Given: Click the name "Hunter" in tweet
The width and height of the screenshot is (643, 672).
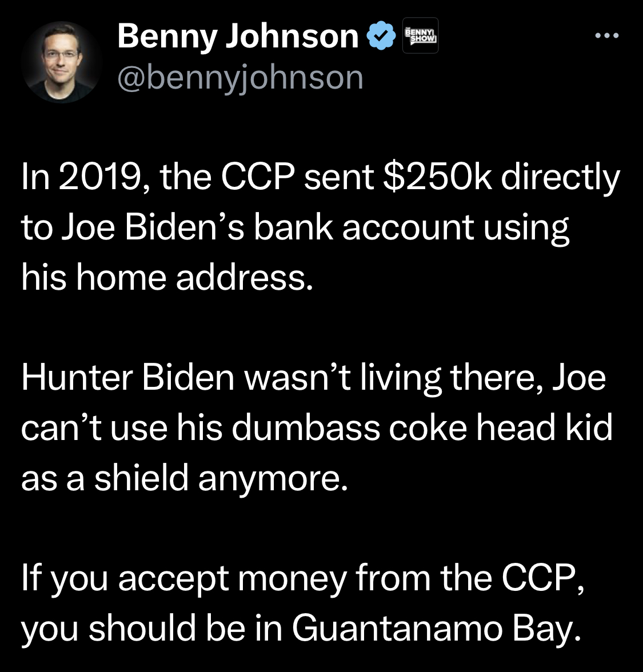Looking at the screenshot, I should tap(77, 378).
